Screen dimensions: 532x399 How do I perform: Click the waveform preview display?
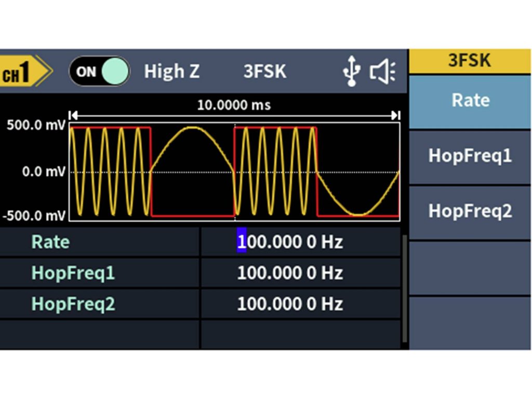tap(235, 171)
